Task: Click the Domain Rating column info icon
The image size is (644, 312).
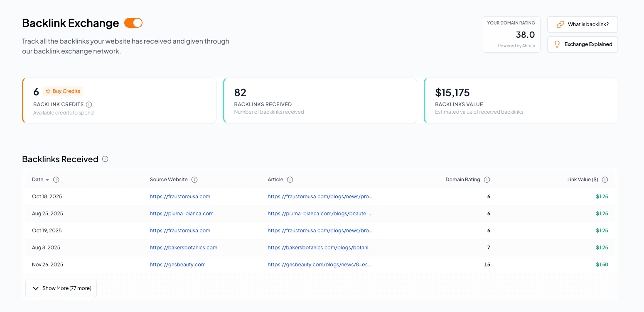Action: pos(487,179)
